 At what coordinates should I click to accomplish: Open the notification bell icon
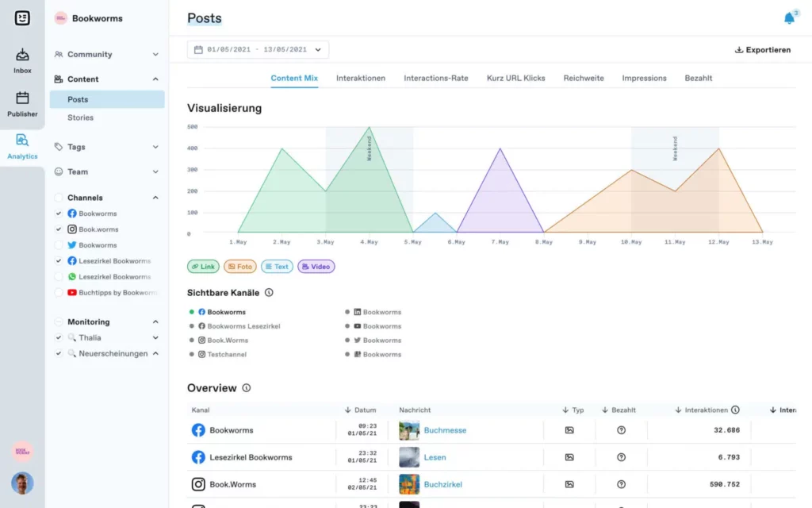point(789,18)
